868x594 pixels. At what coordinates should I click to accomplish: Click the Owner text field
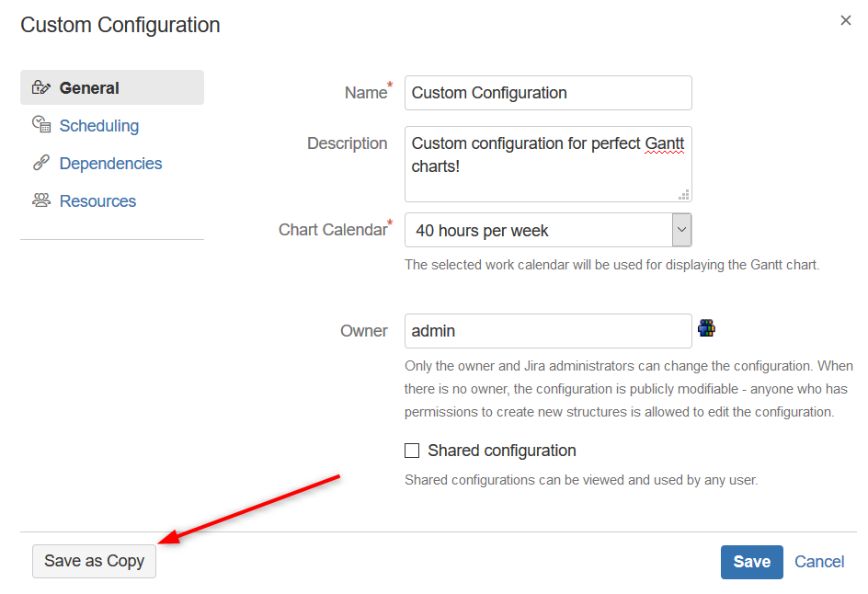tap(547, 330)
